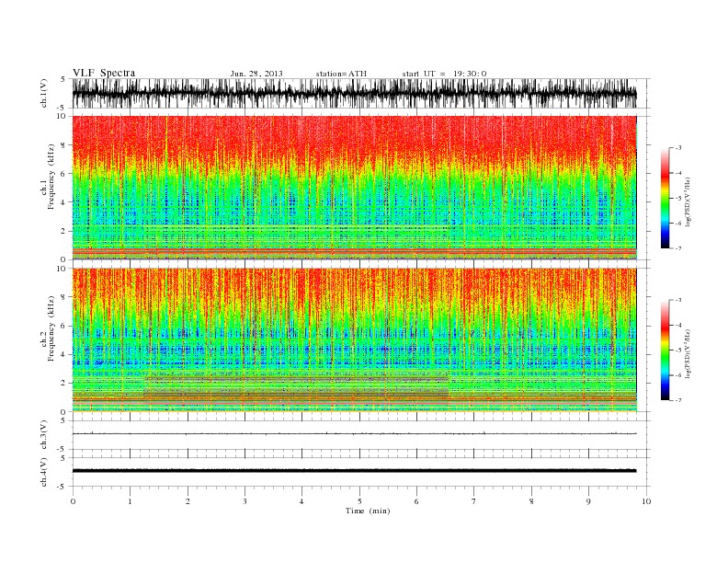Click the time-axis tick label "7"

474,501
